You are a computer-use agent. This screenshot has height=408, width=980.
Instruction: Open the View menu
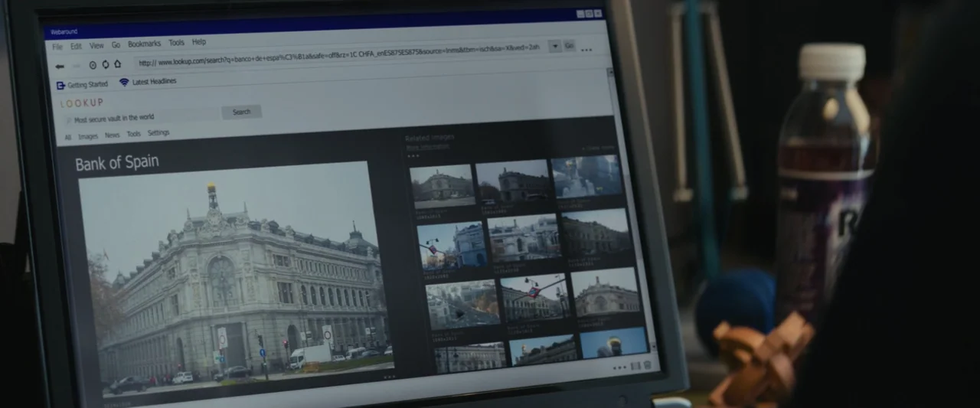96,45
